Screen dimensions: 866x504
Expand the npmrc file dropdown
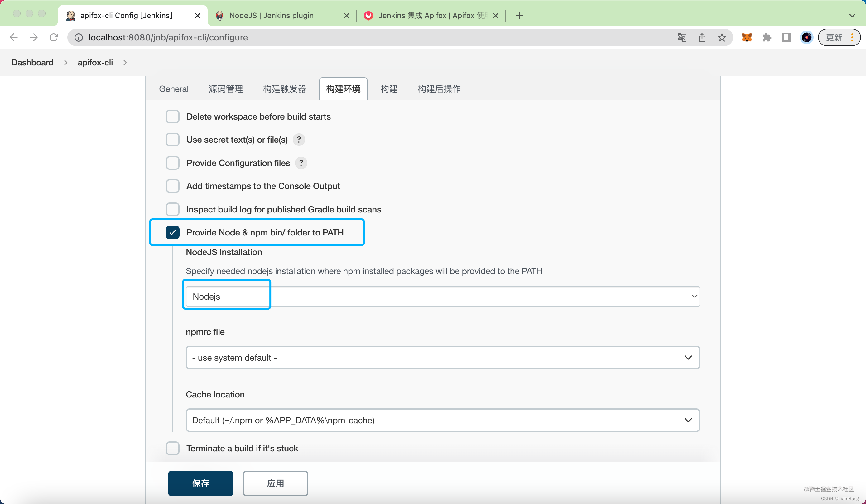pos(443,357)
